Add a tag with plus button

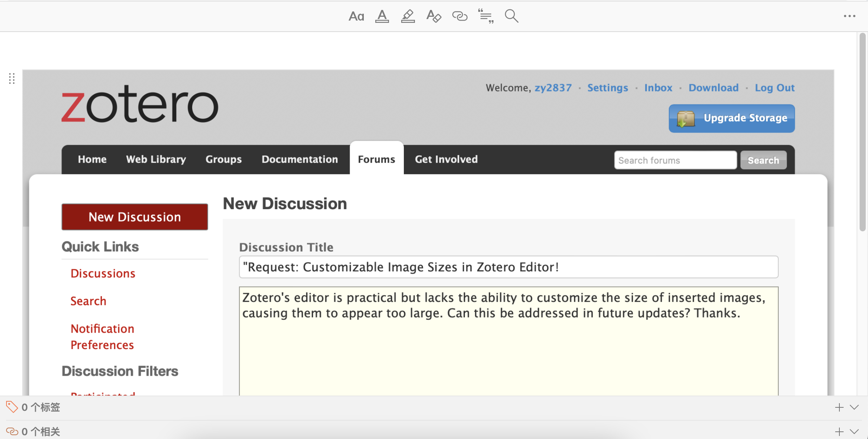coord(839,407)
